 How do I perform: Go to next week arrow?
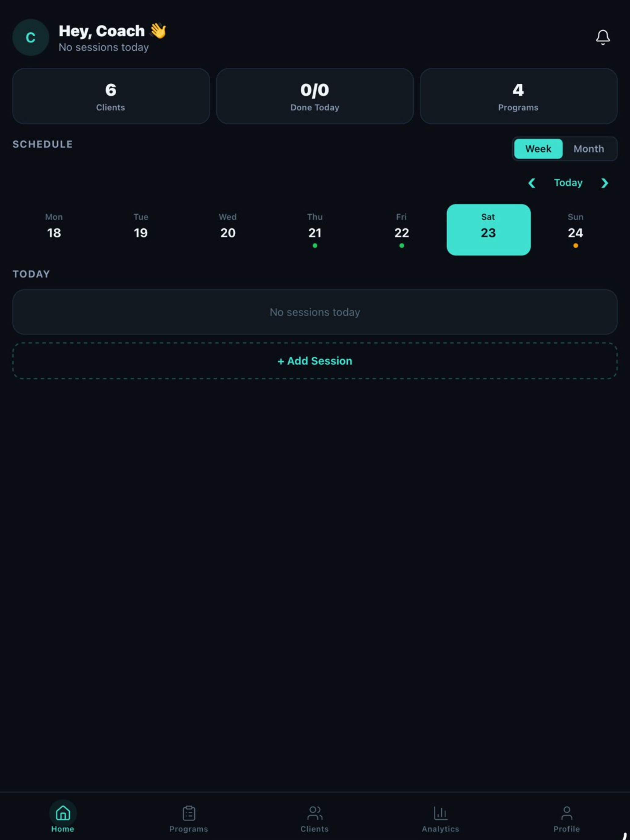click(605, 183)
